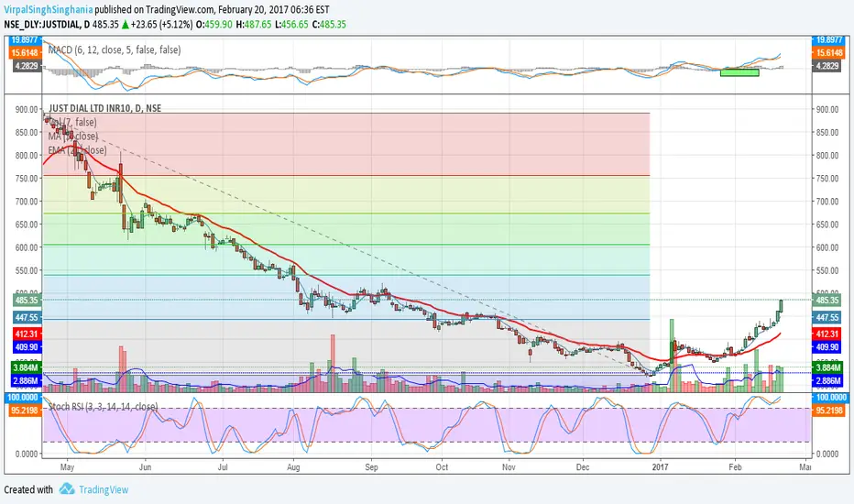The width and height of the screenshot is (854, 504).
Task: Click the Nov label on the time axis
Action: coord(509,467)
